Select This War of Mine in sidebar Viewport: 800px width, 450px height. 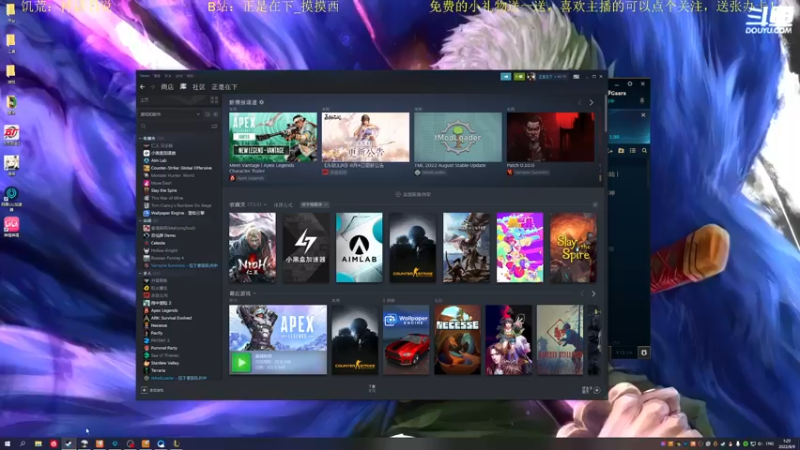166,198
